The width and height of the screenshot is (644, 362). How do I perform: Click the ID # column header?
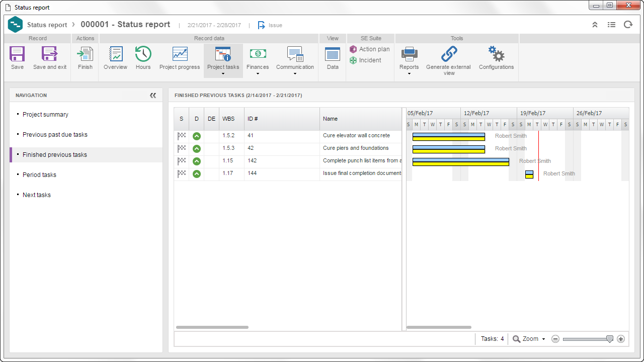[282, 119]
